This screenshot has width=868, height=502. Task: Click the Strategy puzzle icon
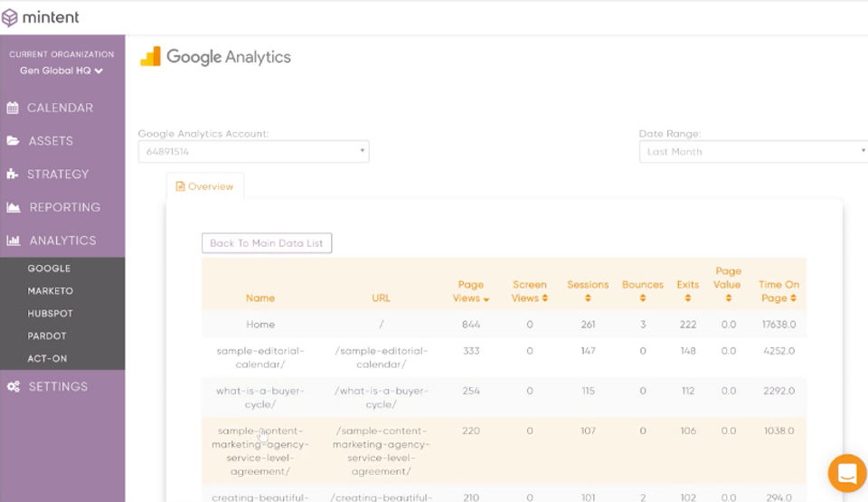click(x=12, y=174)
